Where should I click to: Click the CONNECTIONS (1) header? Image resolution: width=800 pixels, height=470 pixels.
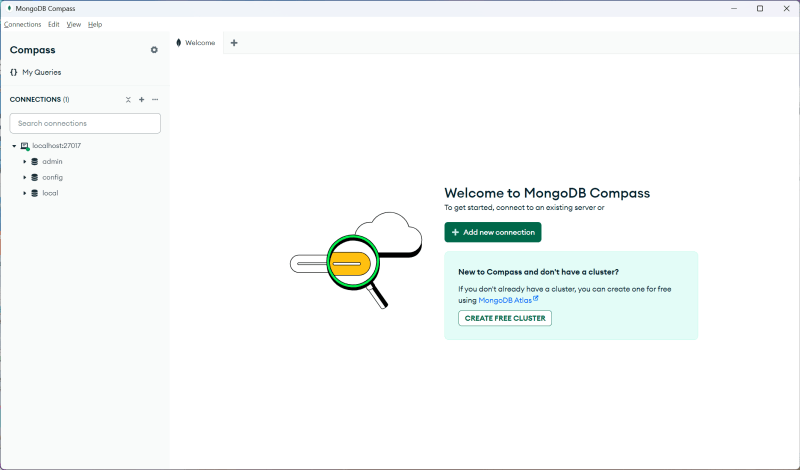[39, 100]
